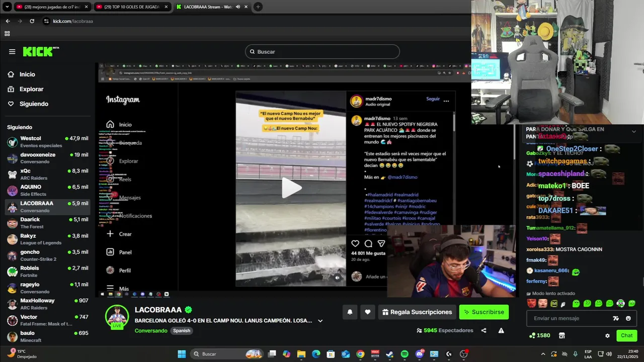Open the Instagram comment bubble icon

point(368,244)
